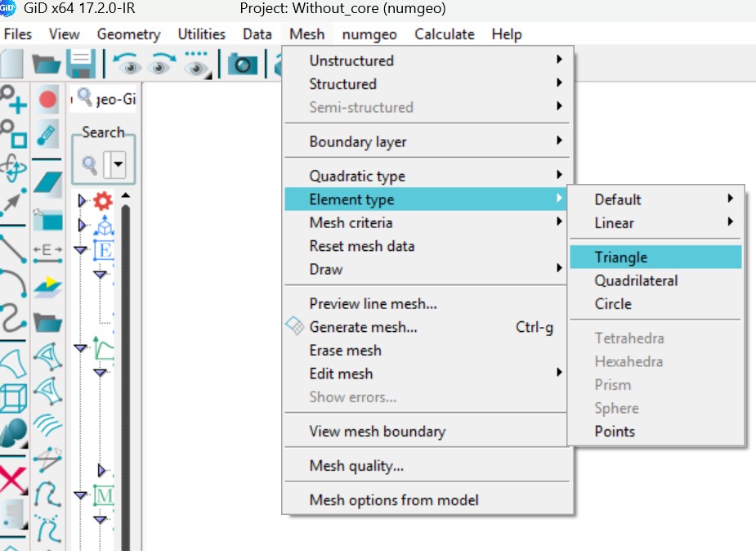Select Generate mesh... menu entry

363,327
